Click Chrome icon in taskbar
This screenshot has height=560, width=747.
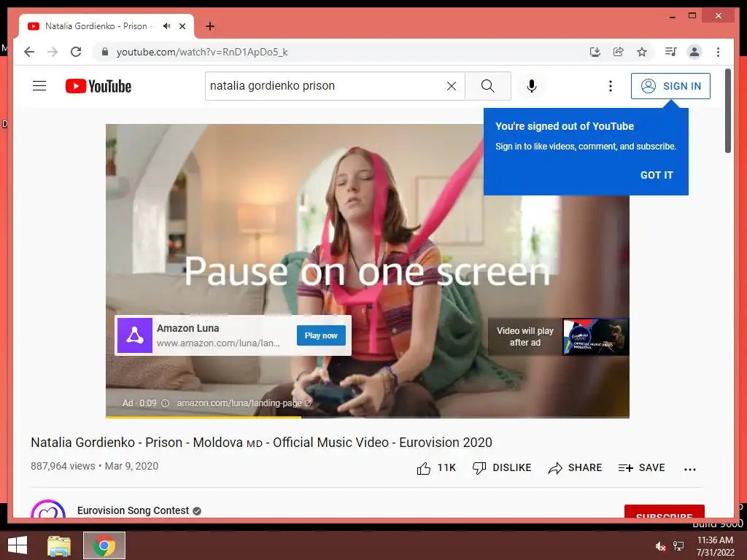pos(104,545)
